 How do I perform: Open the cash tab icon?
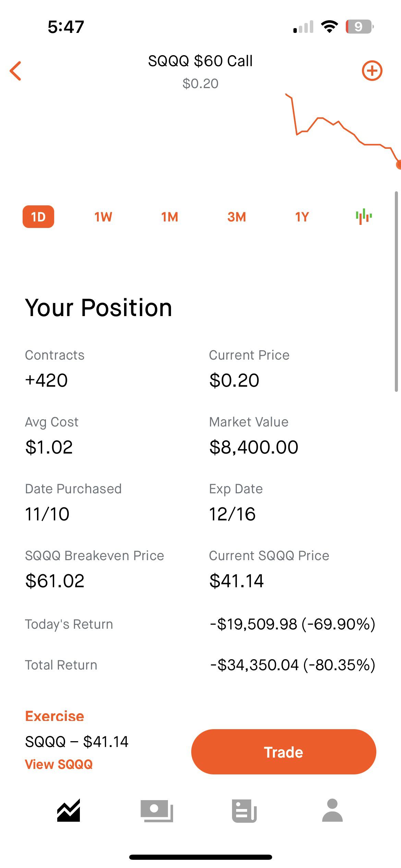157,810
